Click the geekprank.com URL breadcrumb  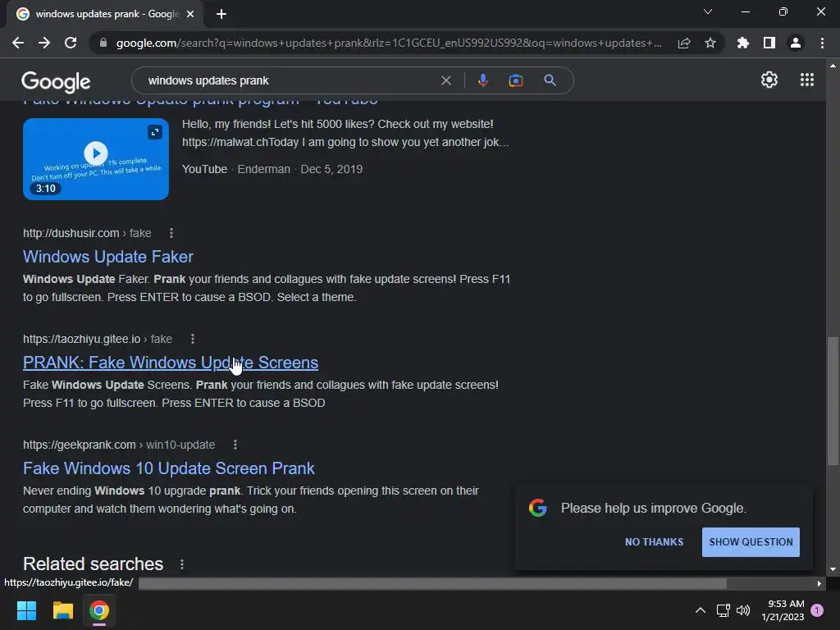tap(119, 445)
